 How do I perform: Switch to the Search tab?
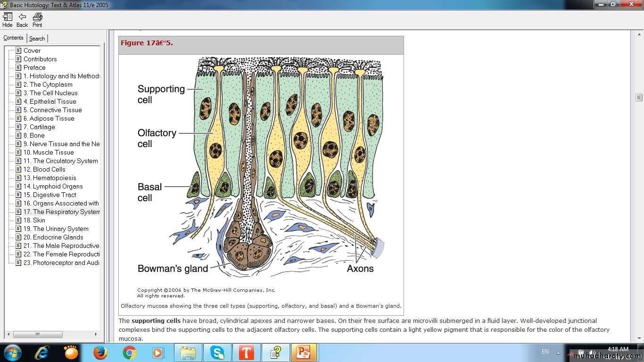pos(37,39)
